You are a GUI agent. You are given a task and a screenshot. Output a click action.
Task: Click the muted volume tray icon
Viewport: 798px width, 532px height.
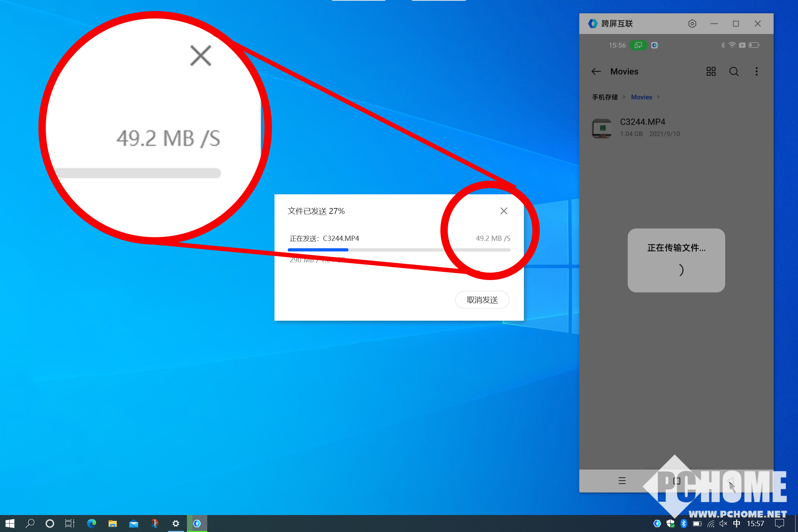click(x=723, y=524)
